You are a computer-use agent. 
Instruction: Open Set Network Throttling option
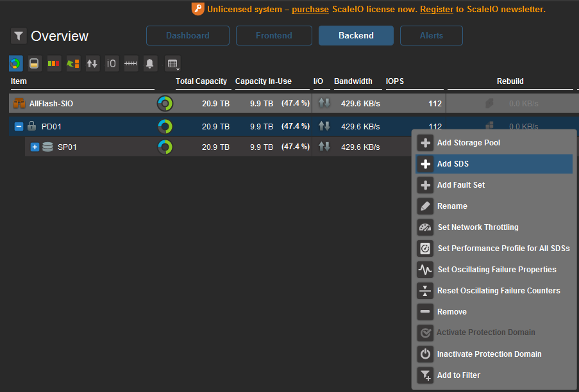click(x=494, y=227)
